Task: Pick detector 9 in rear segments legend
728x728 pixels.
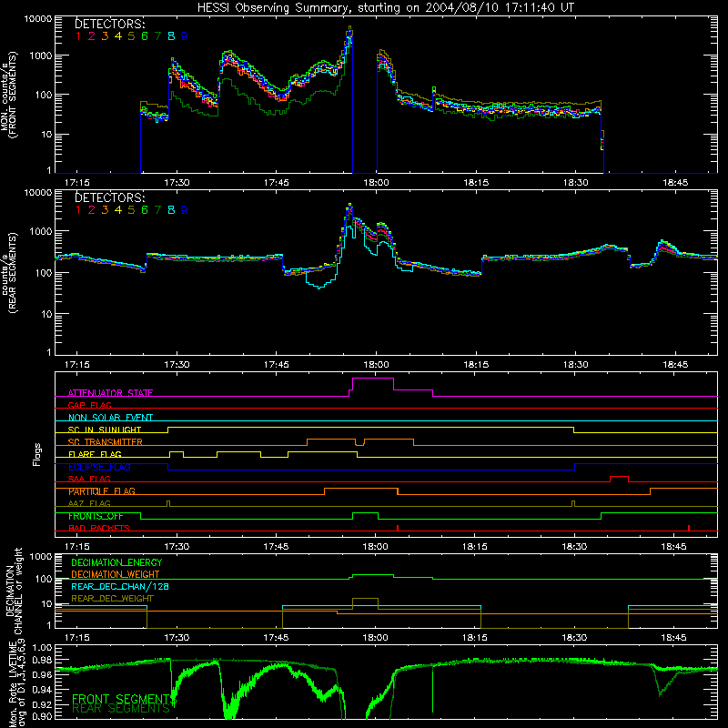Action: [185, 210]
